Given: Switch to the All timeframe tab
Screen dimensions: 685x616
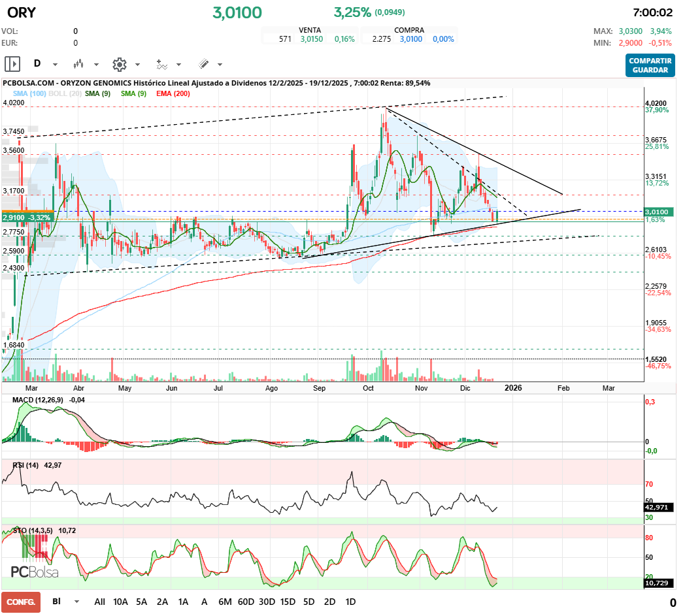Looking at the screenshot, I should (x=99, y=602).
